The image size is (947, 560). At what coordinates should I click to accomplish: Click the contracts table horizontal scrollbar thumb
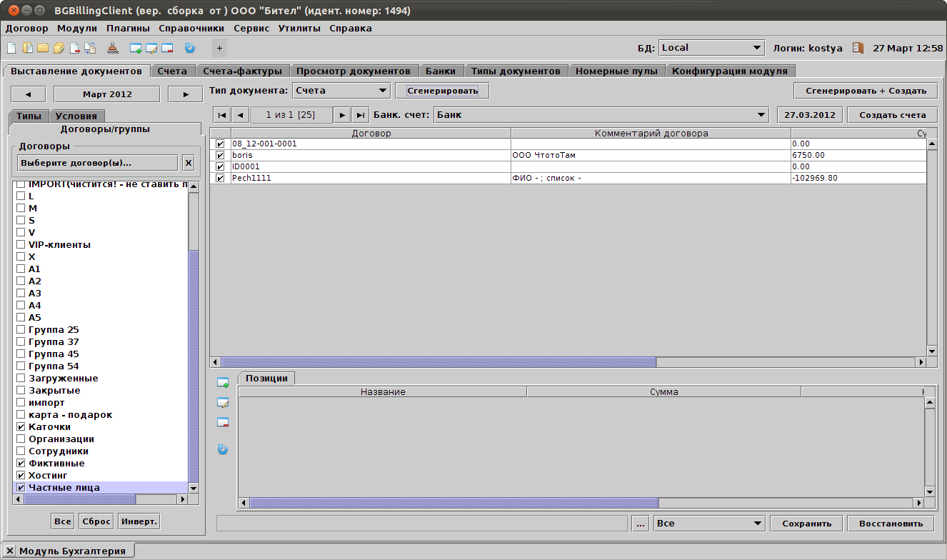438,362
